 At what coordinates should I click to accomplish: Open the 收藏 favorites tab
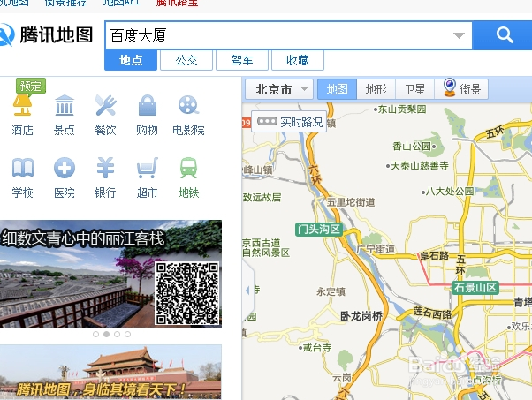click(298, 60)
